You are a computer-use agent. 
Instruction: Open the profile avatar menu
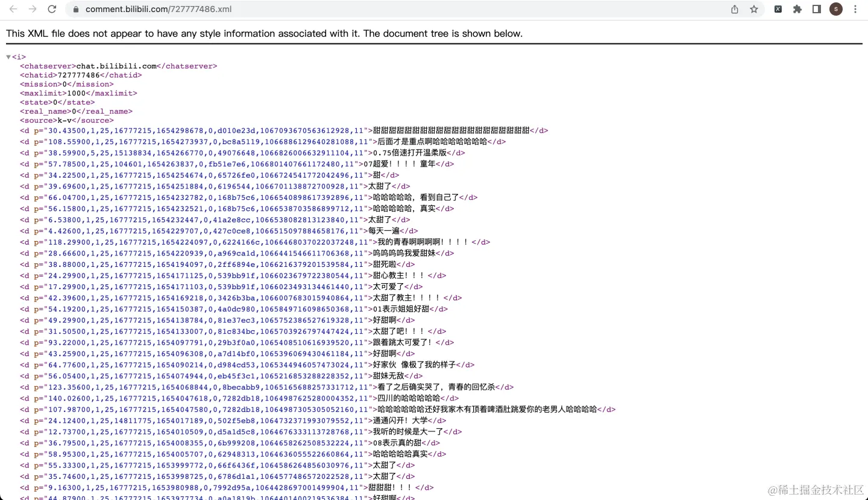836,9
